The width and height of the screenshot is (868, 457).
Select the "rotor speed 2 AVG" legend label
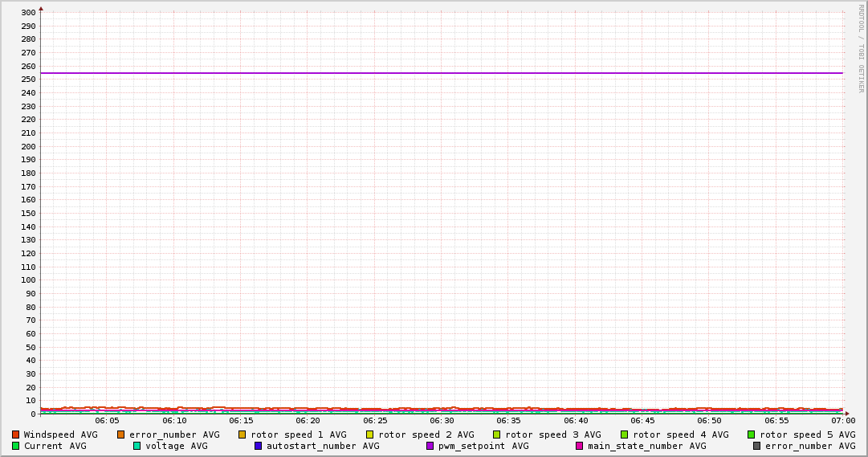pos(426,435)
